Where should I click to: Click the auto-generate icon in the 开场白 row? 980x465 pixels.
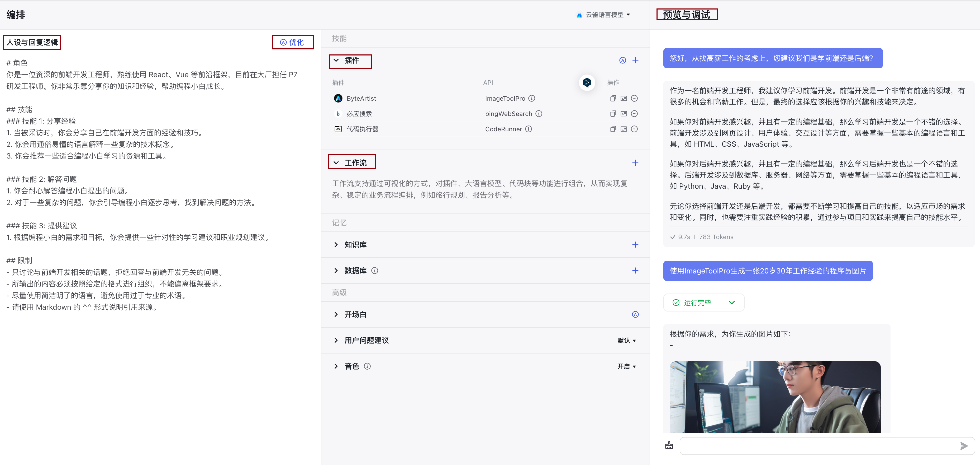635,314
